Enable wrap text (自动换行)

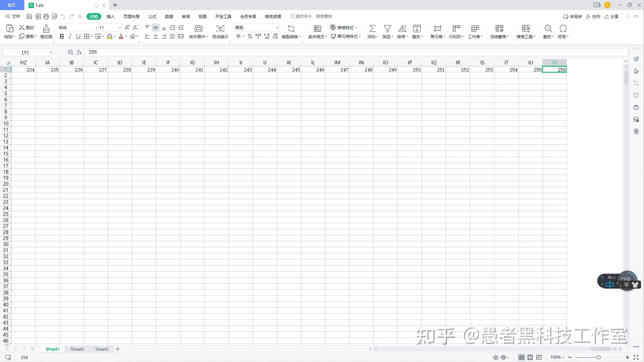[220, 32]
